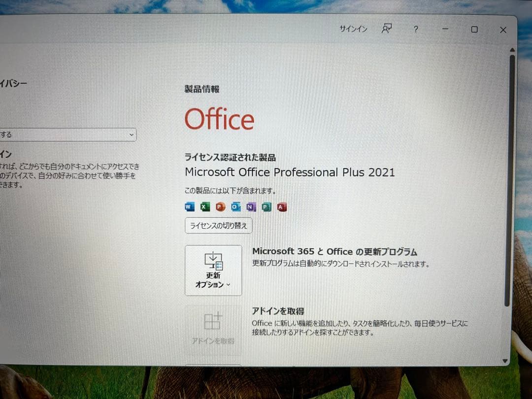Click the Publisher app icon

(x=266, y=207)
